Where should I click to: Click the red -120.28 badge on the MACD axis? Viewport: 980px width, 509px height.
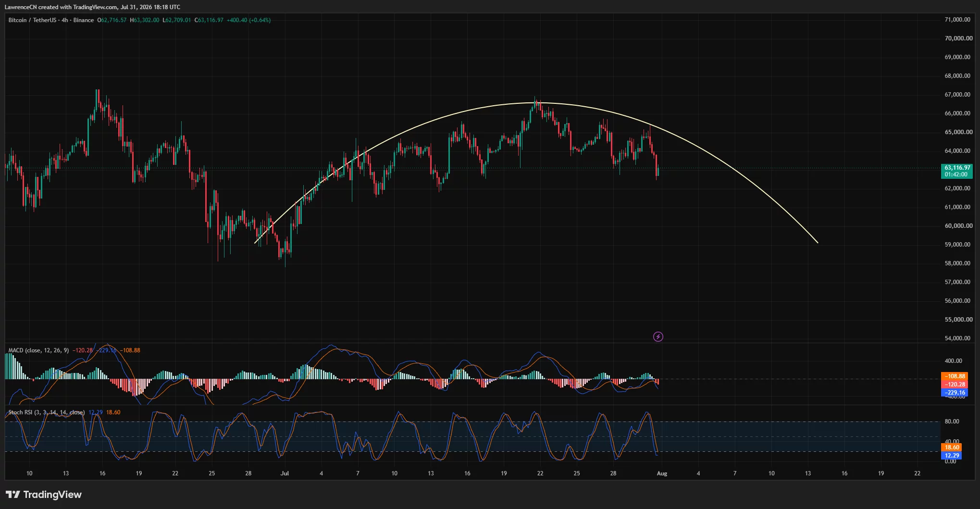click(954, 385)
